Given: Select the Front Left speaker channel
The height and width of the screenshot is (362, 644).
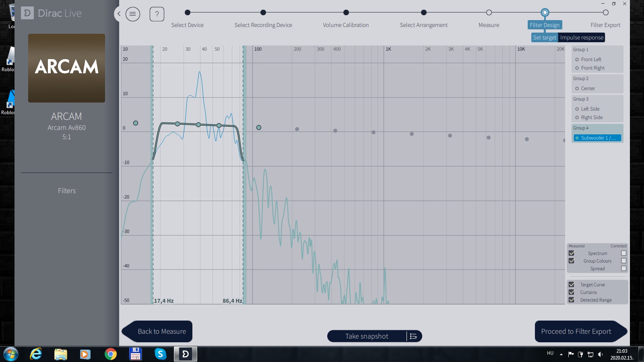Looking at the screenshot, I should 591,60.
